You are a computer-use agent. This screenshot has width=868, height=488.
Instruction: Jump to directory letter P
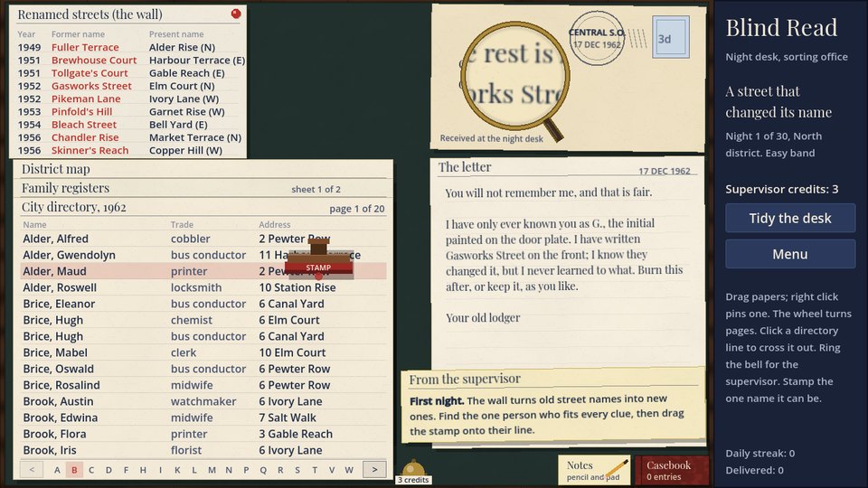[x=246, y=470]
